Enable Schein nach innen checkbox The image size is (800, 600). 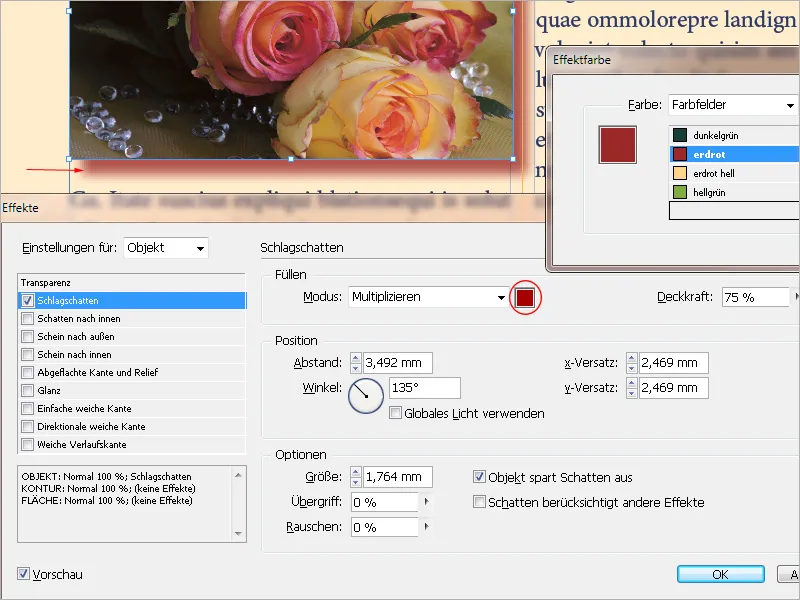(x=28, y=355)
